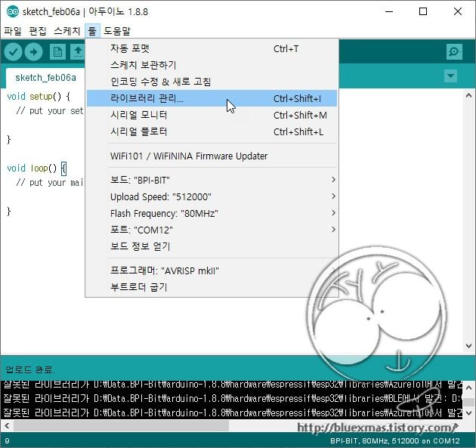Click the void setup() code line
The width and height of the screenshot is (476, 448).
(39, 97)
